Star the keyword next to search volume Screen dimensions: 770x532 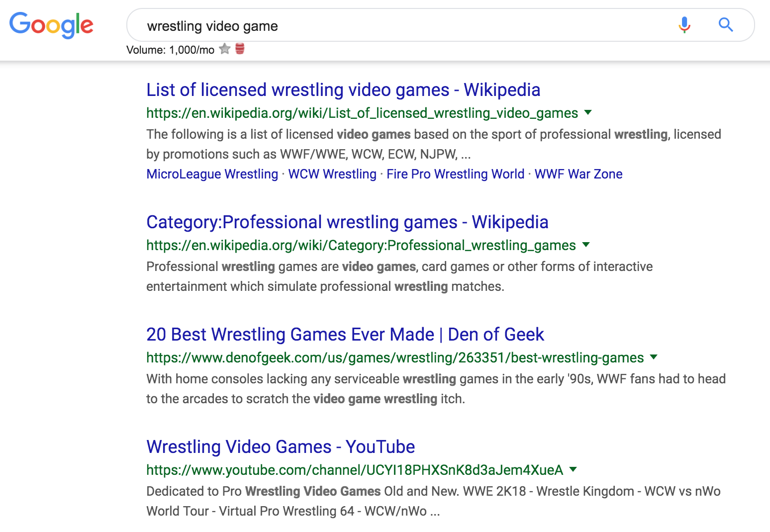(225, 49)
